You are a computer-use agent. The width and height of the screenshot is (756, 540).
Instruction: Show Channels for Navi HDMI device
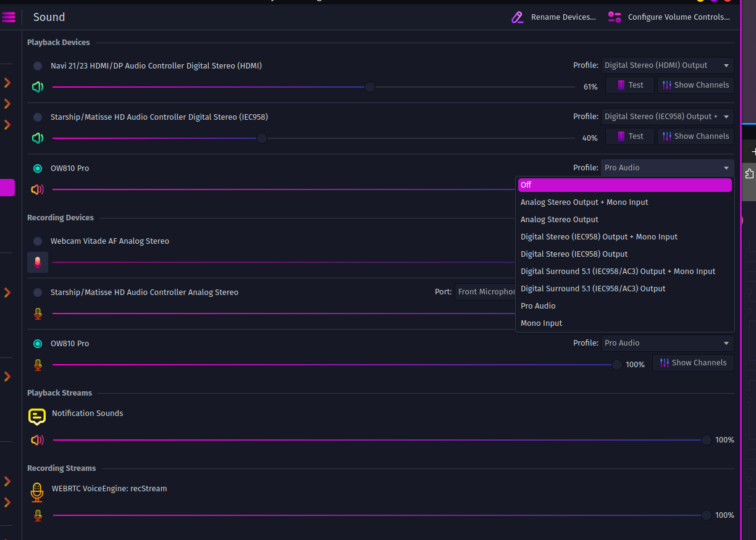[695, 85]
